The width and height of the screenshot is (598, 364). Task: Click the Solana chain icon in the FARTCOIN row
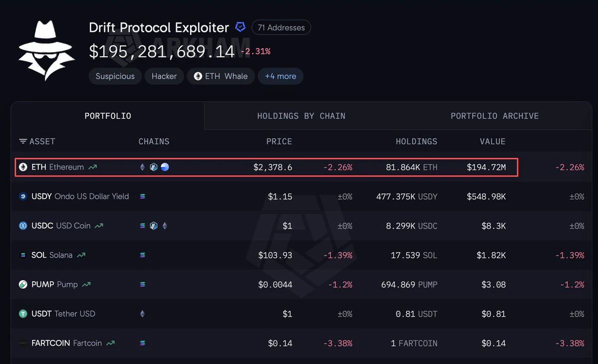(x=142, y=343)
